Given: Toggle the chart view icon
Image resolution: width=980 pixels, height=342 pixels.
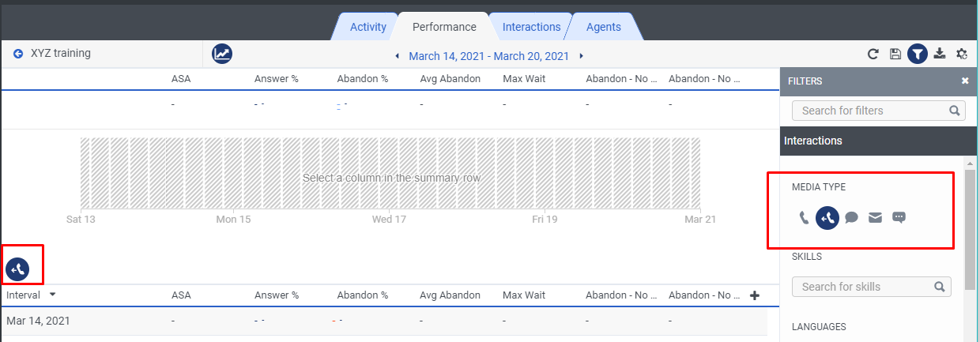Looking at the screenshot, I should [222, 54].
